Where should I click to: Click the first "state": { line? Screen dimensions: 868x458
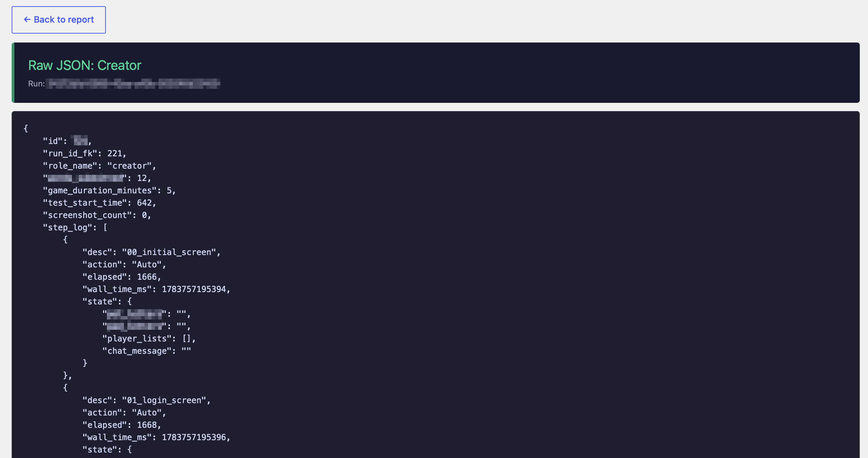107,301
